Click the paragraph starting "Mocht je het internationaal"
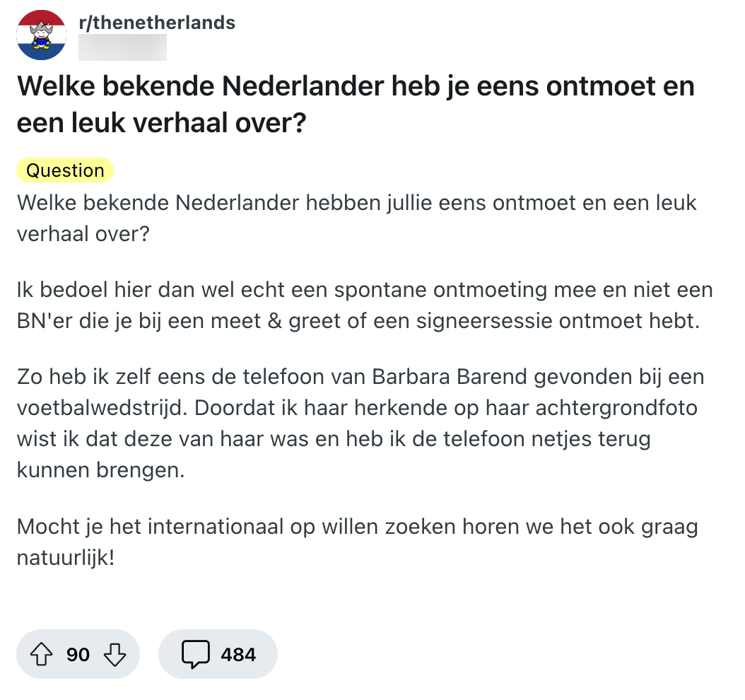745x700 pixels. coord(357,527)
